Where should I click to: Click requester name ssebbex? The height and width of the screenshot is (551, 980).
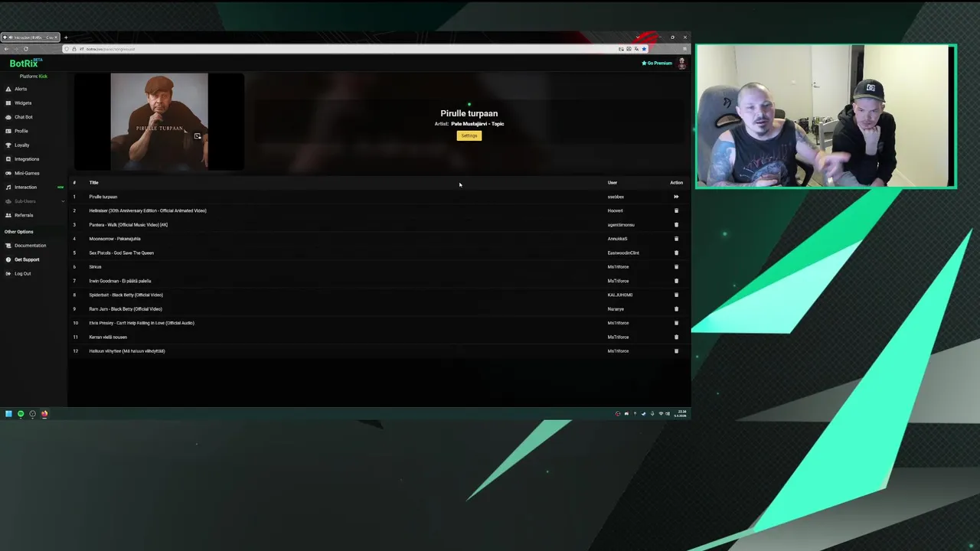tap(616, 197)
